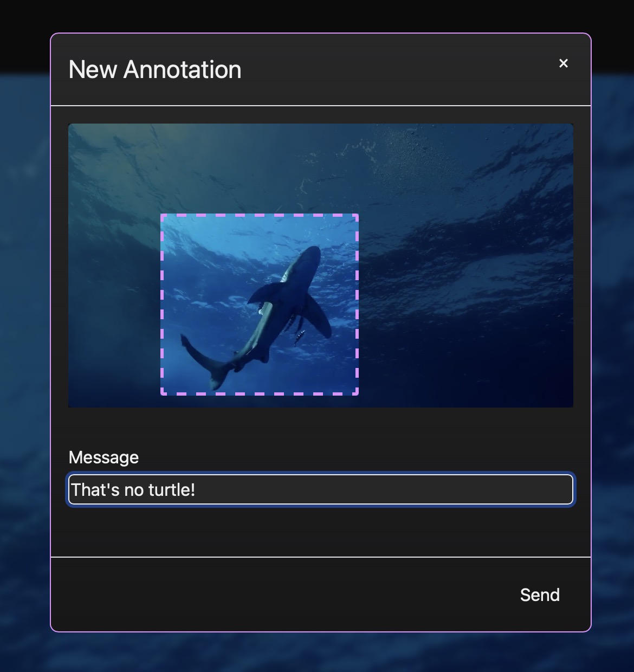The width and height of the screenshot is (634, 672).
Task: Click the Send button
Action: click(540, 595)
